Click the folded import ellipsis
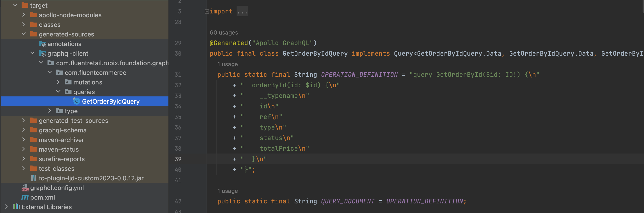This screenshot has width=644, height=213. coord(242,11)
